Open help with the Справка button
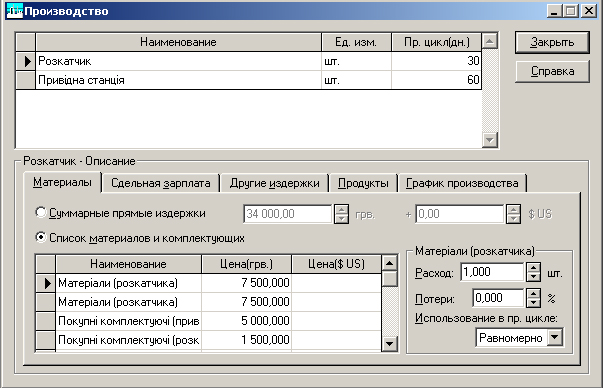 pos(552,72)
